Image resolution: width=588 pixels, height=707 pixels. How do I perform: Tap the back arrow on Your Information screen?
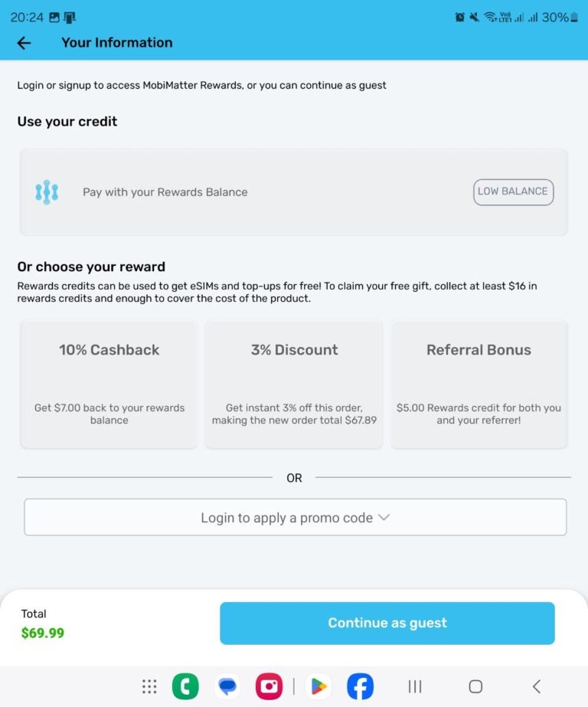click(x=24, y=43)
